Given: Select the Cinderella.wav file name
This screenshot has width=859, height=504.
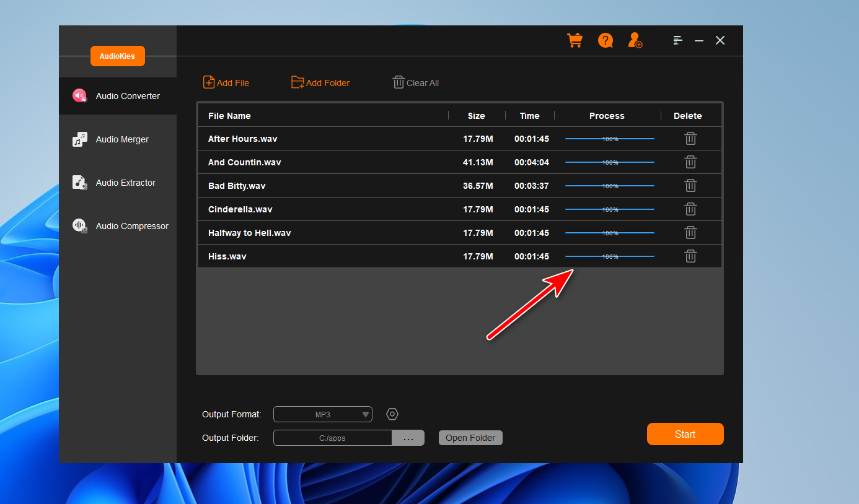Looking at the screenshot, I should point(240,209).
